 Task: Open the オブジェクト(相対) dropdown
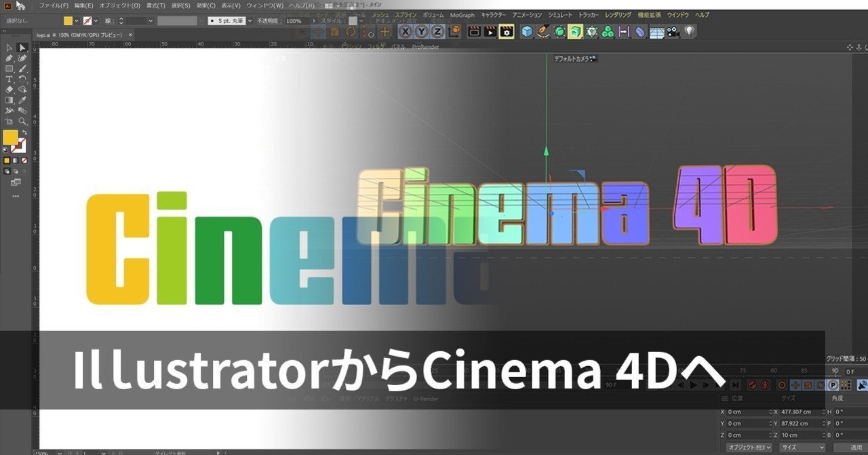[x=749, y=448]
